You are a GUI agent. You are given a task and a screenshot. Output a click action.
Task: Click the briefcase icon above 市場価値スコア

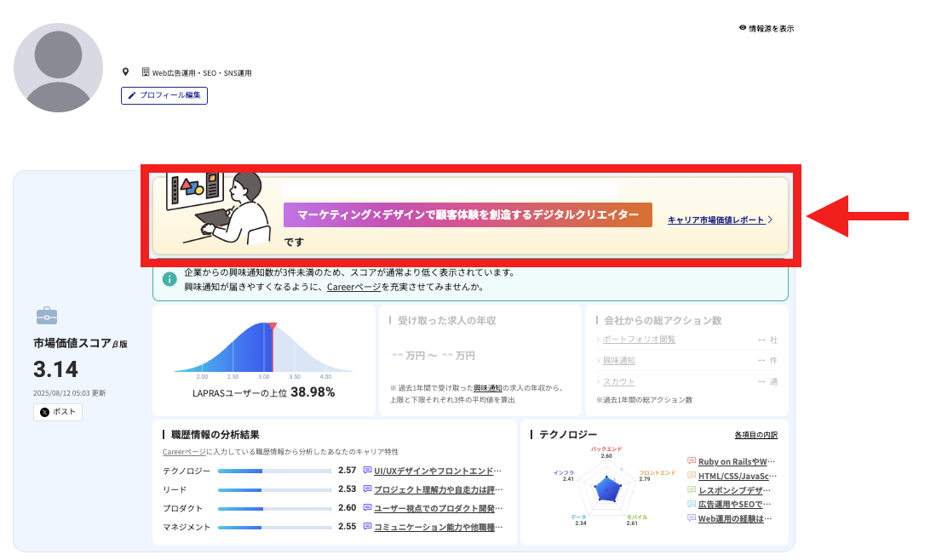(46, 317)
